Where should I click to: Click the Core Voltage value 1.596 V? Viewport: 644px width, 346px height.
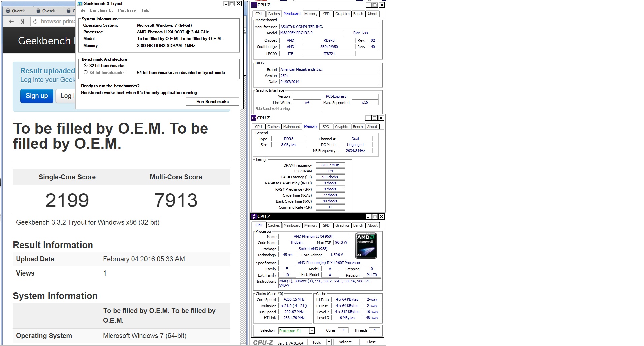(x=336, y=255)
